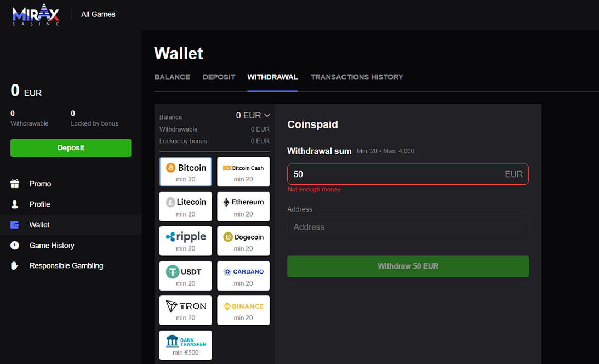Click the Profile person icon
Image resolution: width=599 pixels, height=364 pixels.
pyautogui.click(x=14, y=204)
